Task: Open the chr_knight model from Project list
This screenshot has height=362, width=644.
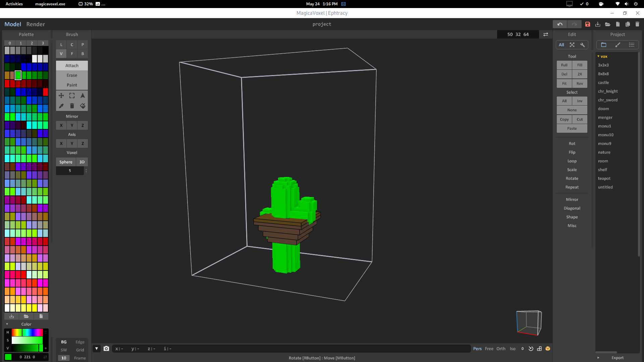Action: (x=608, y=91)
